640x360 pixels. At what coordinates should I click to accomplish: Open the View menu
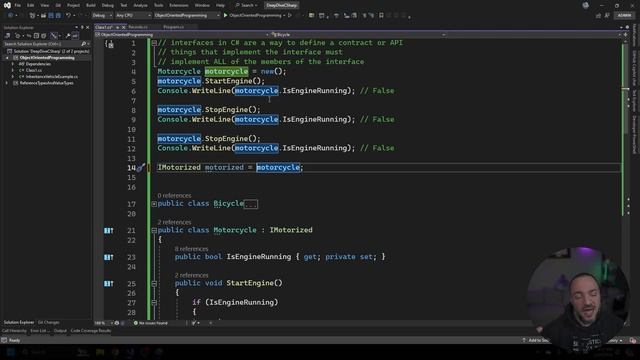44,5
